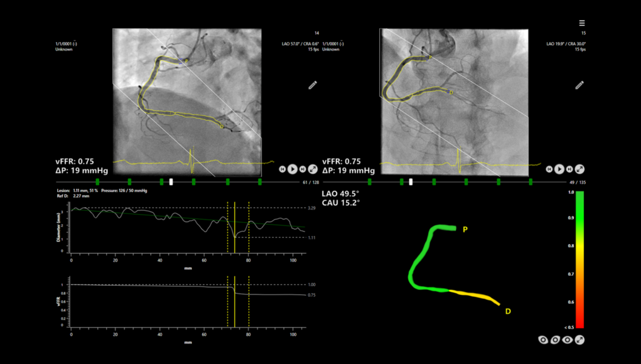
Task: Select the middle eye view icon
Action: [555, 340]
